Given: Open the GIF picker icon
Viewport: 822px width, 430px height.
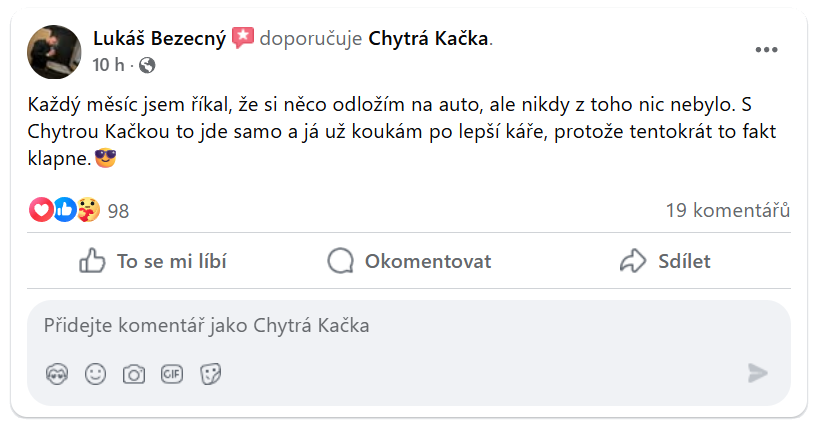Looking at the screenshot, I should pyautogui.click(x=172, y=374).
